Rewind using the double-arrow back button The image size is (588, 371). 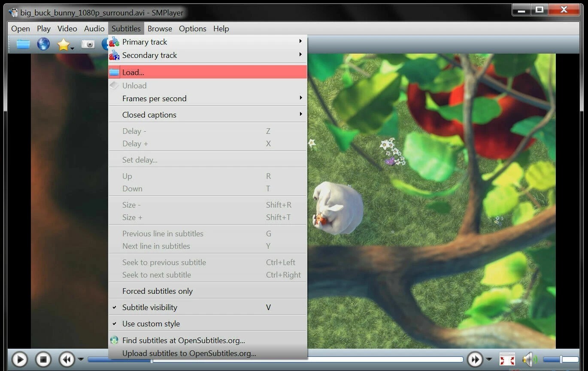[67, 359]
